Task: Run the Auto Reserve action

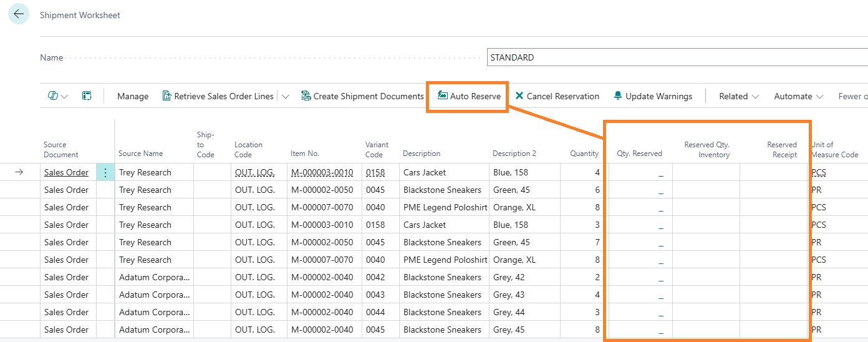Action: pyautogui.click(x=469, y=96)
